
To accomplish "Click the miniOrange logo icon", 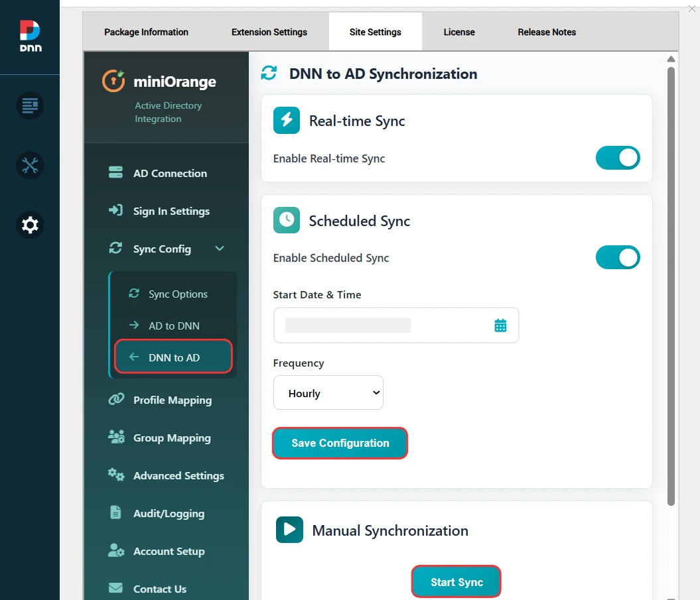I will (113, 81).
